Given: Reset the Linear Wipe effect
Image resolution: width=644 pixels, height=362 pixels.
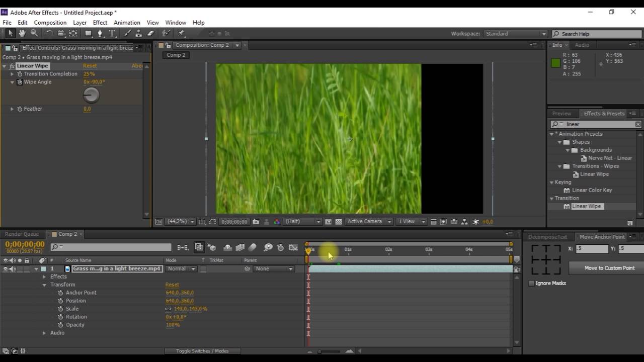Looking at the screenshot, I should click(90, 66).
